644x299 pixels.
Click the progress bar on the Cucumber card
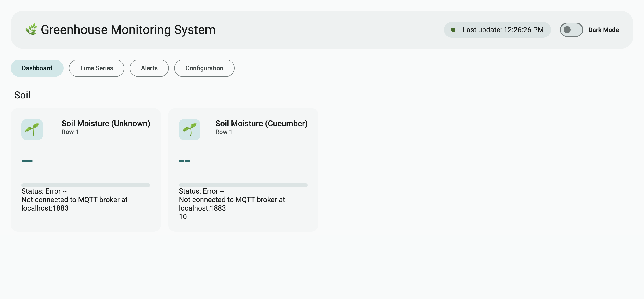pos(243,185)
